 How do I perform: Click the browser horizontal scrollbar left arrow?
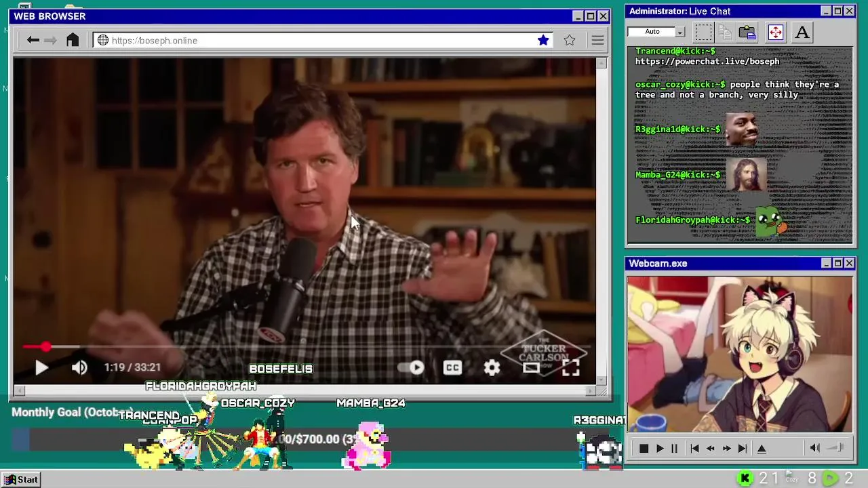pyautogui.click(x=20, y=390)
